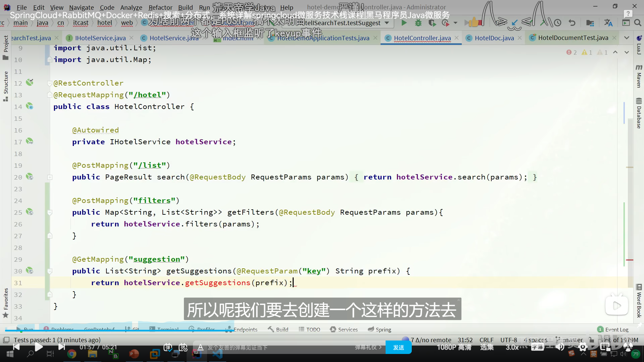Click the red errors count indicator
Viewport: 644px width, 362px height.
572,52
